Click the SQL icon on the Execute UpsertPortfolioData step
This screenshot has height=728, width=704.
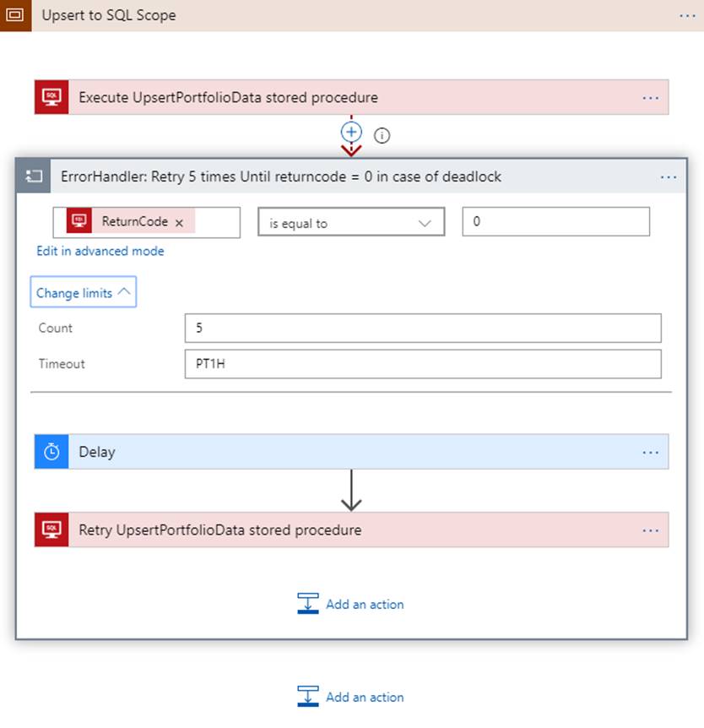pos(51,97)
